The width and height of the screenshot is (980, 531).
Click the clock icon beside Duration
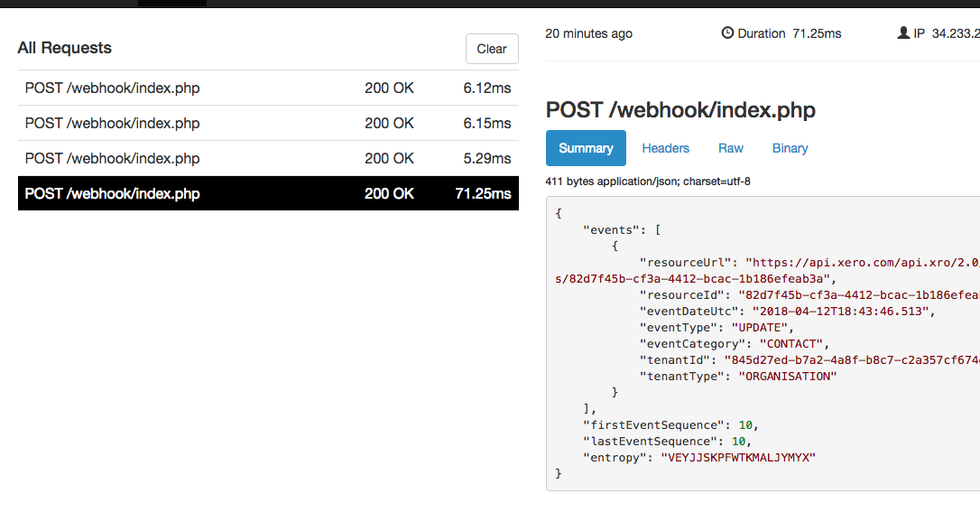point(728,33)
